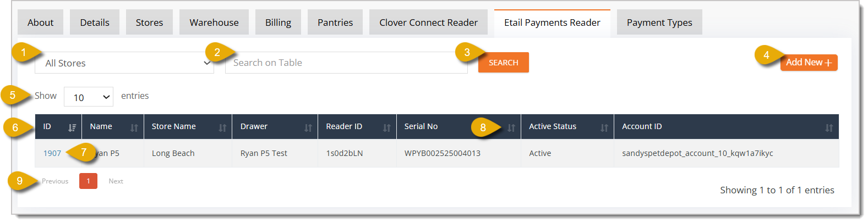Go to Next page
The height and width of the screenshot is (223, 868).
coord(116,181)
